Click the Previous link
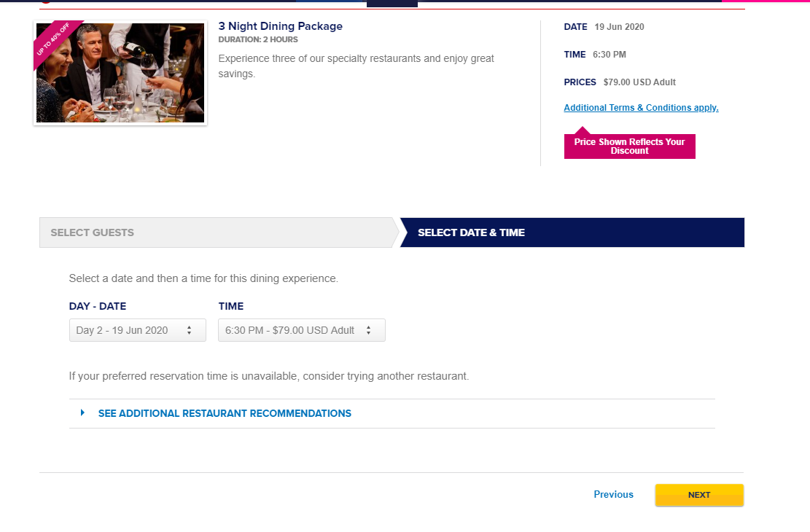Screen dimensions: 810x532 [x=613, y=494]
